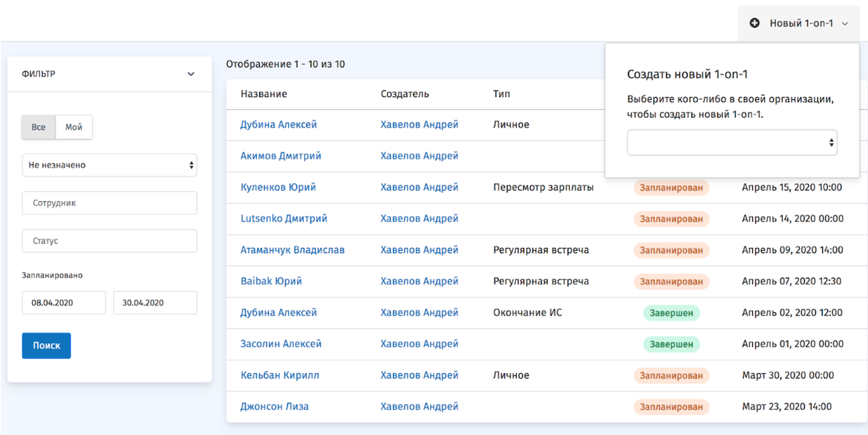Click the Отображение 1 - 10 из 10 text
Viewport: 868px width, 435px height.
click(x=285, y=64)
